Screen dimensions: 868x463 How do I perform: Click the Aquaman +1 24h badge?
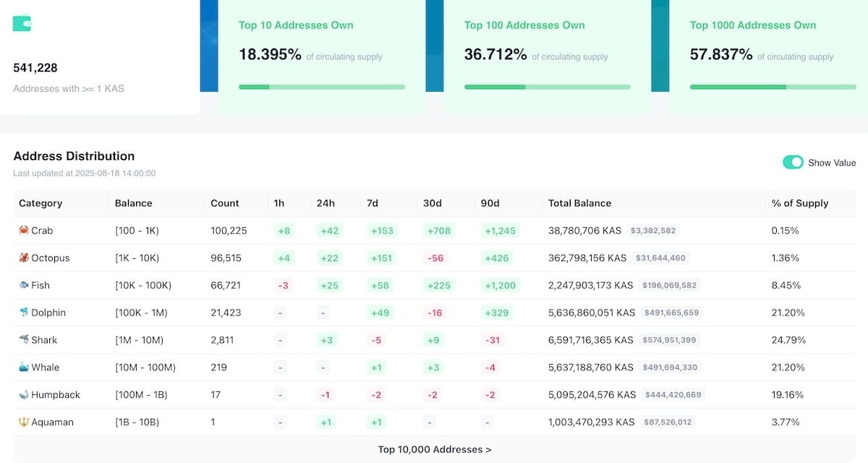click(326, 422)
